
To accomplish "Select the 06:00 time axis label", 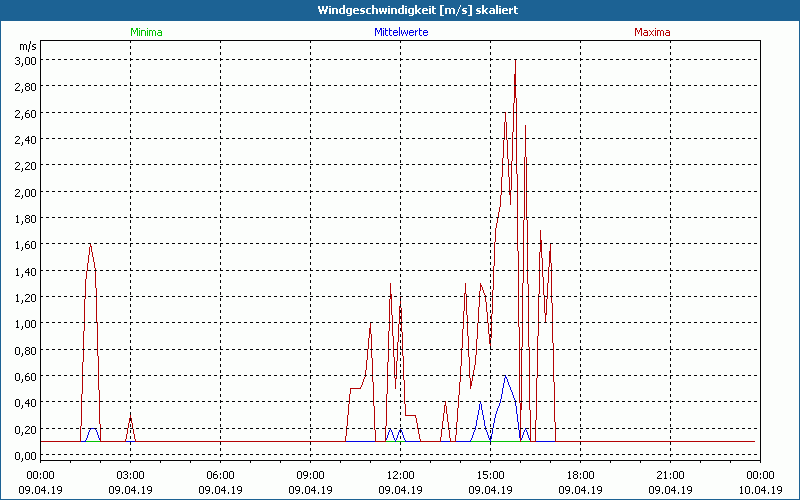I will coord(220,475).
